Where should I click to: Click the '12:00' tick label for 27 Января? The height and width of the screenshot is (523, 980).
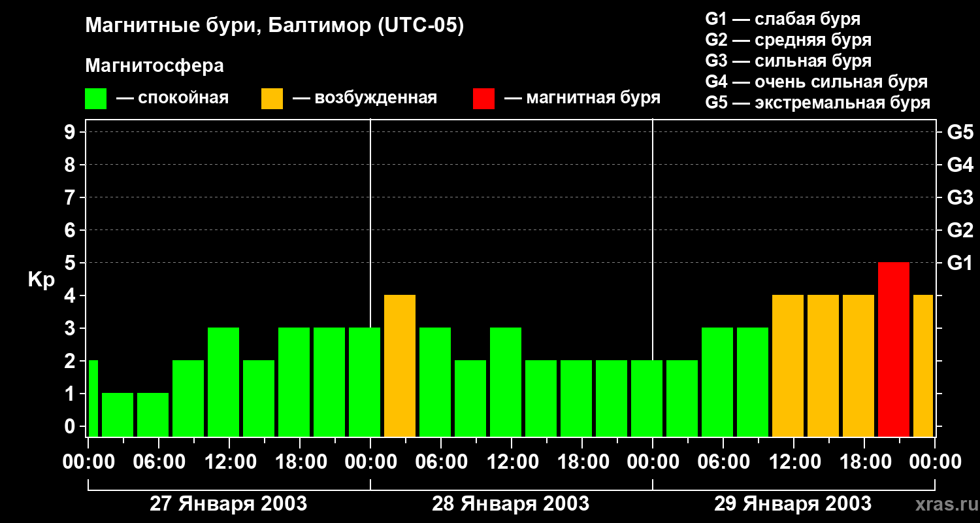click(x=229, y=462)
